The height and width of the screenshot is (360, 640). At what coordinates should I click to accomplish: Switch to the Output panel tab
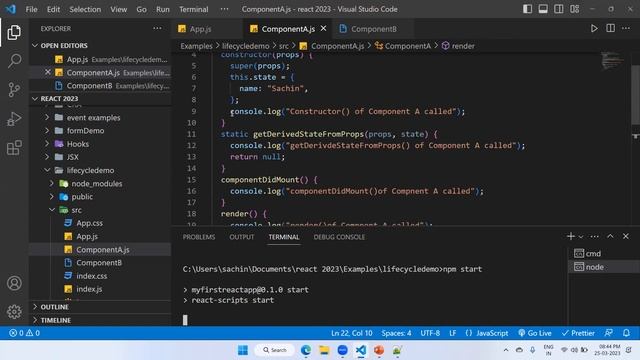tap(242, 237)
